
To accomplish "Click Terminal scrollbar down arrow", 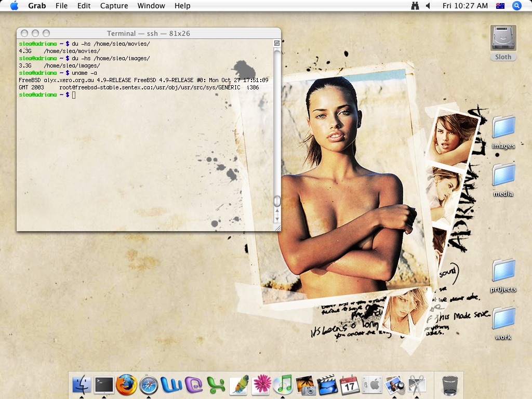I will point(277,218).
